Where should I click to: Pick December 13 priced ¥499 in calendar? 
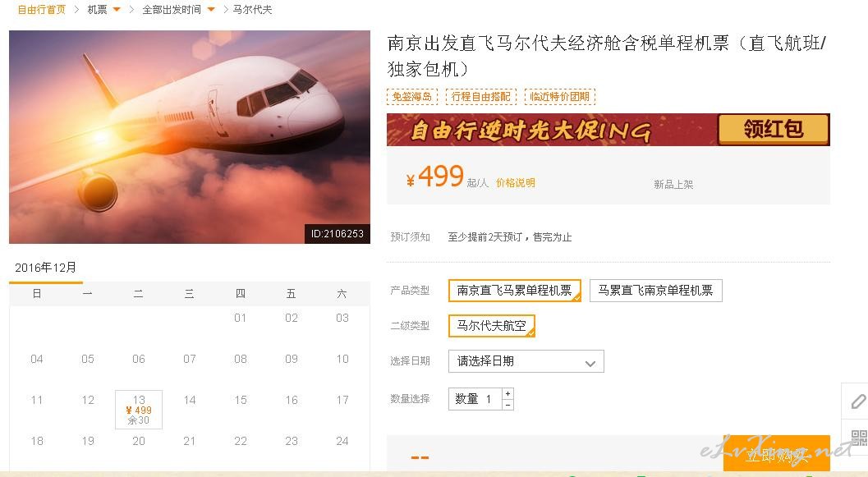[x=139, y=410]
